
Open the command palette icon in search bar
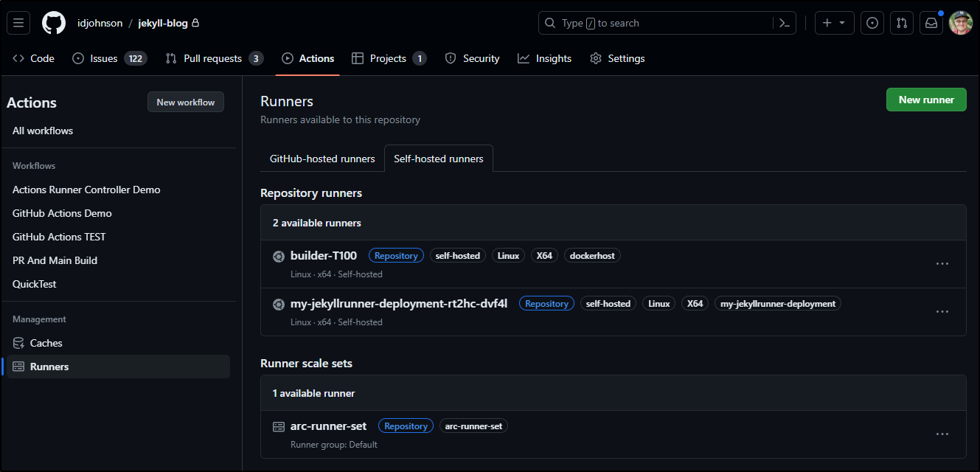(785, 23)
